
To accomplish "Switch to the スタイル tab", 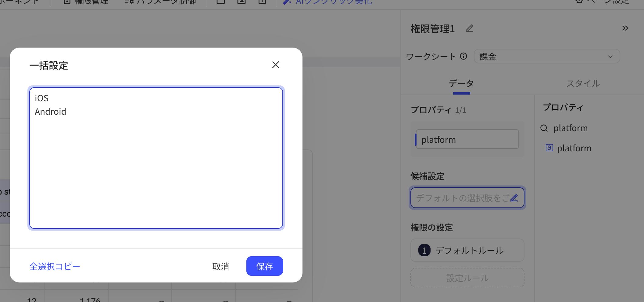I will (x=583, y=83).
